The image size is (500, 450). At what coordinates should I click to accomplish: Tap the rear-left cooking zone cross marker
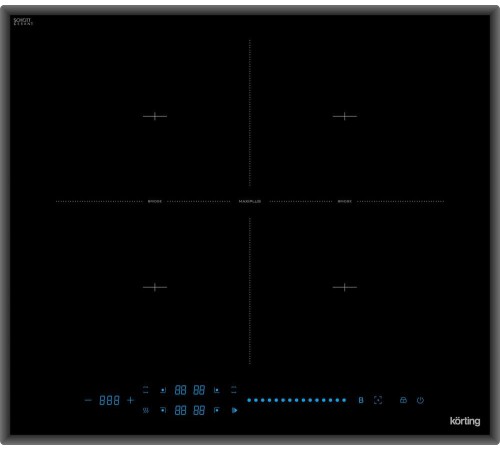coord(155,116)
